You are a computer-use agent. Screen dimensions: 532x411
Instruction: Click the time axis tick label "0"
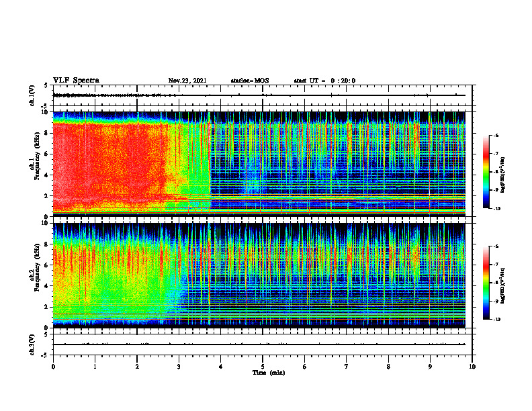pyautogui.click(x=53, y=367)
